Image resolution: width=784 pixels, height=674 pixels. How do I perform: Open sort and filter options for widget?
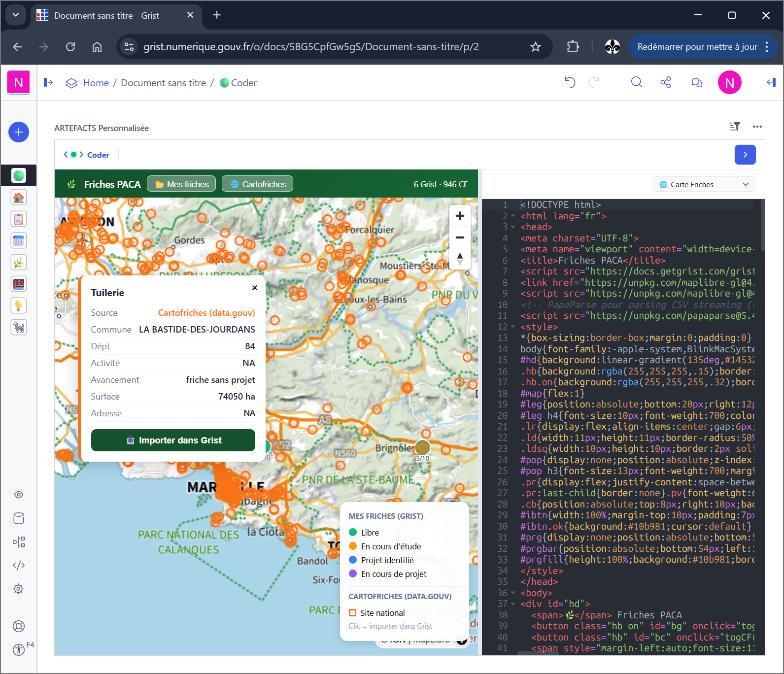click(x=735, y=127)
